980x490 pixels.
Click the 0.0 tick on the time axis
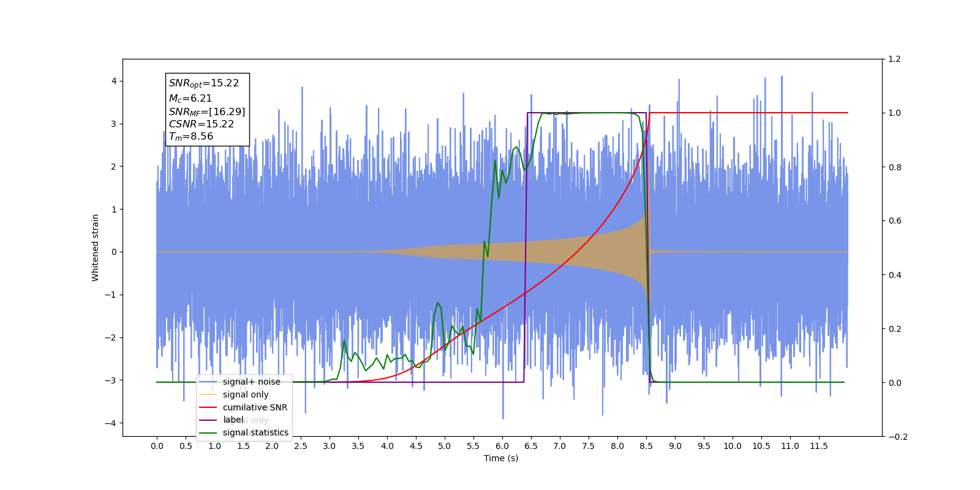point(157,446)
